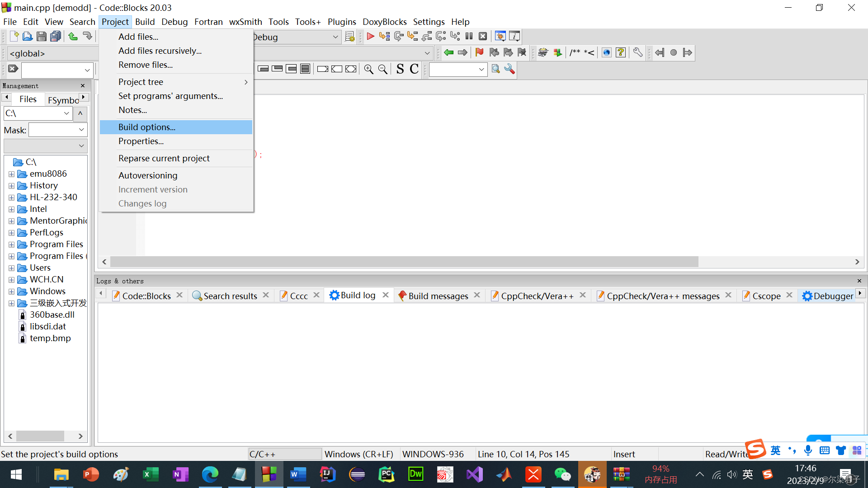Open the DoxyBlocks menu

384,22
